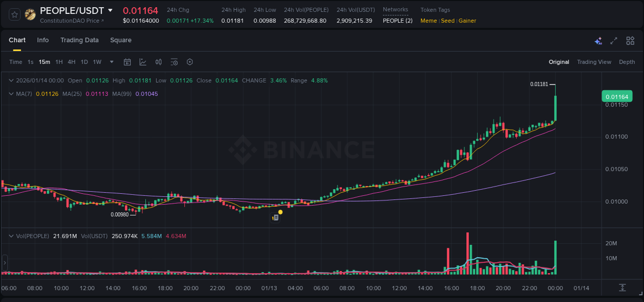
Task: Select the 1H interval
Action: coord(59,62)
